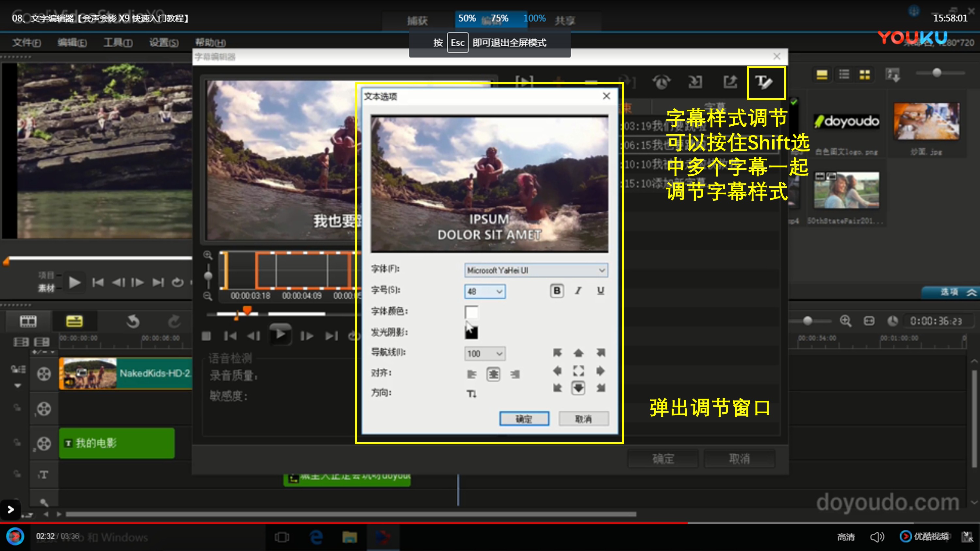Open the line spacing dropdown showing 100
The height and width of the screenshot is (551, 980).
(x=485, y=354)
